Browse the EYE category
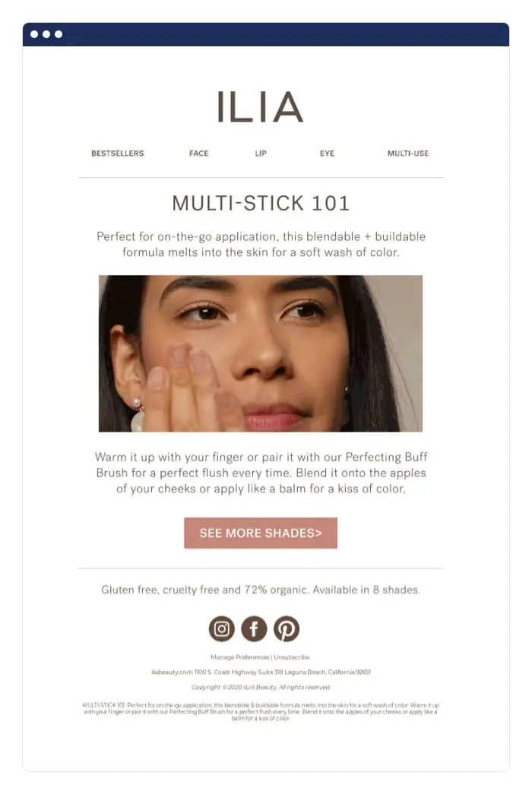 327,153
